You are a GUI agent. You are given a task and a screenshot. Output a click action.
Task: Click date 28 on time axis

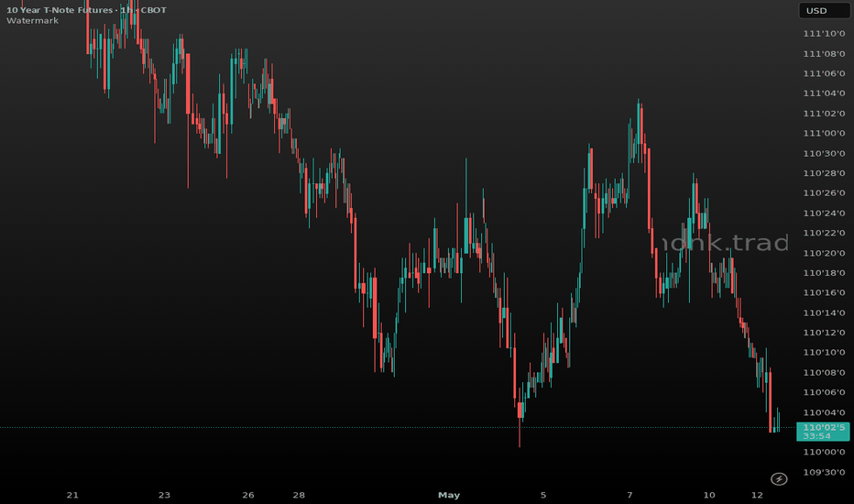(299, 495)
